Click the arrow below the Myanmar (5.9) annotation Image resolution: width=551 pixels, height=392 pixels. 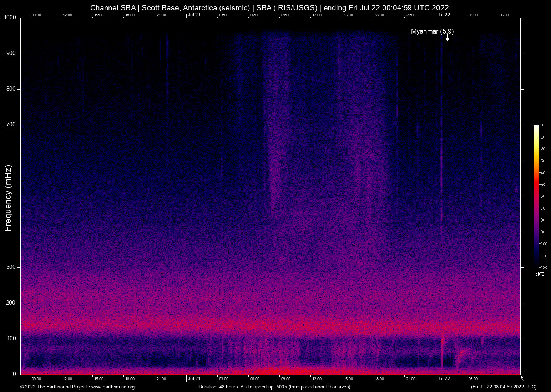(x=447, y=38)
